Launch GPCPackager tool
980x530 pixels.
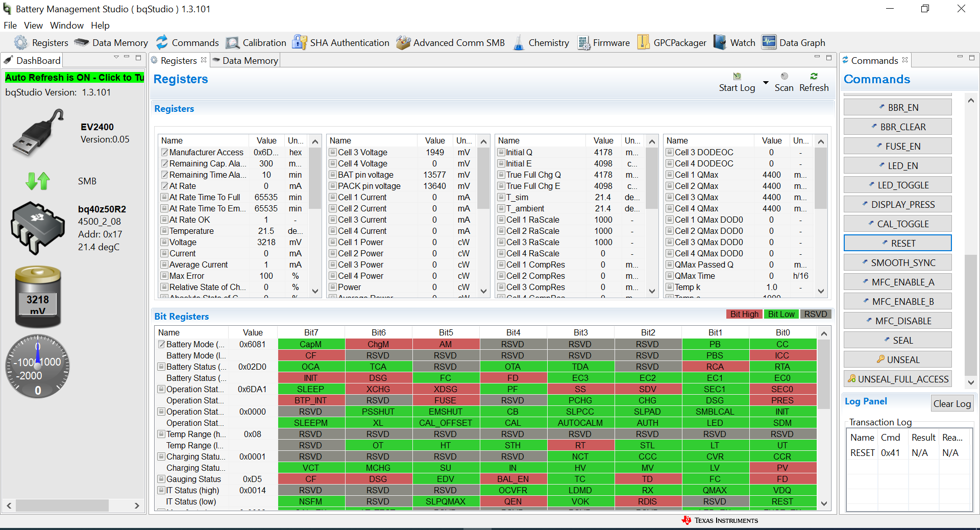[x=672, y=43]
